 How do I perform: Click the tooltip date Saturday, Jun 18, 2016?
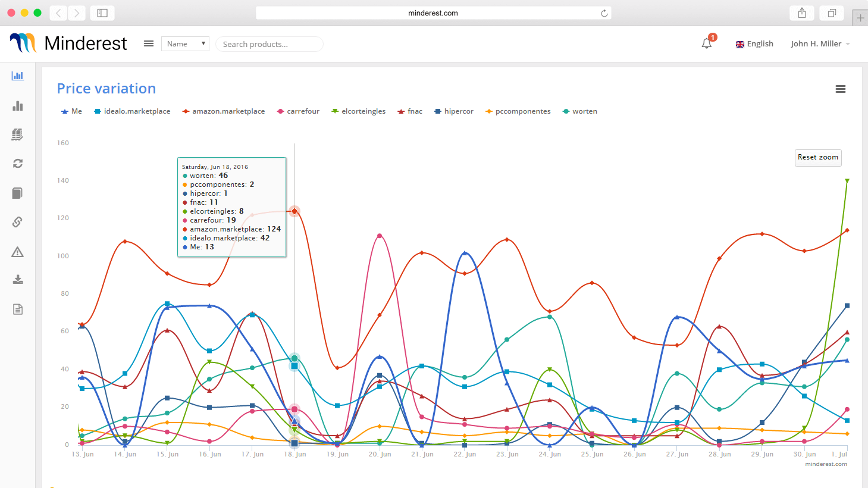point(215,167)
